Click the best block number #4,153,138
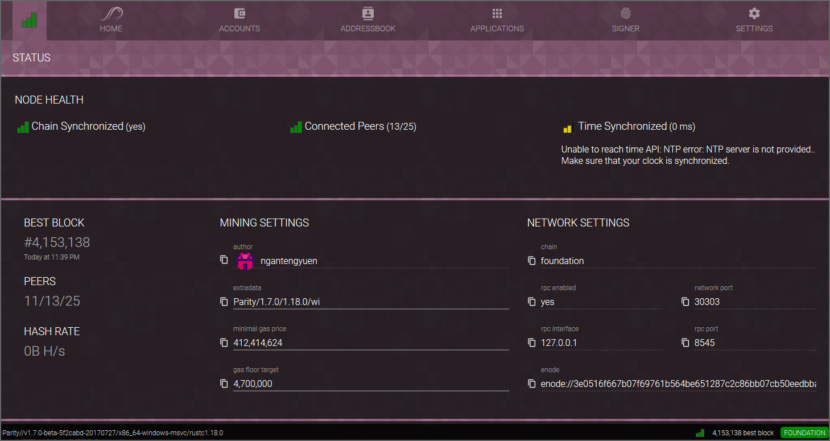Image resolution: width=830 pixels, height=441 pixels. [57, 242]
